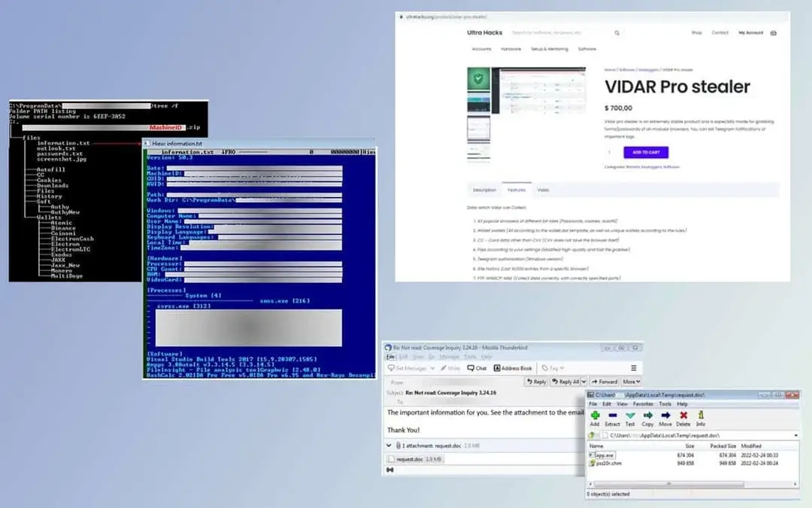Open the Favorites menu in 7-Zip
The height and width of the screenshot is (508, 812).
(643, 404)
